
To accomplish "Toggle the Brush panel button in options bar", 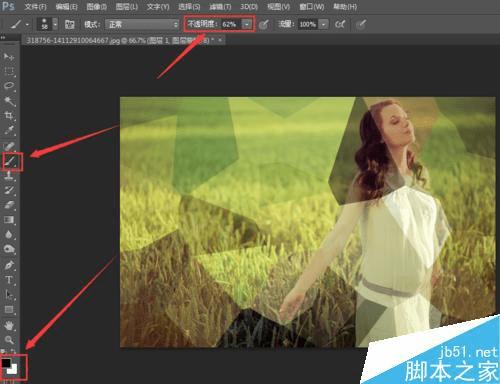I will [69, 24].
